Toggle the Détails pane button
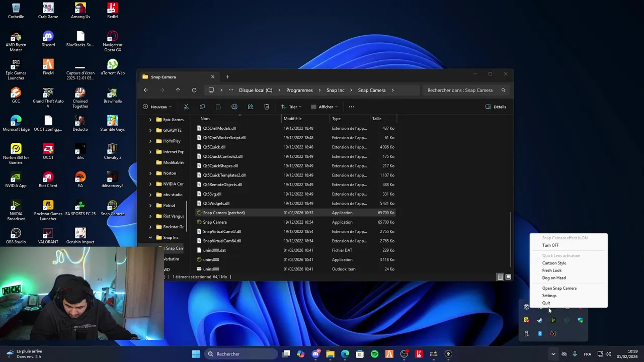The image size is (644, 362). [x=496, y=107]
